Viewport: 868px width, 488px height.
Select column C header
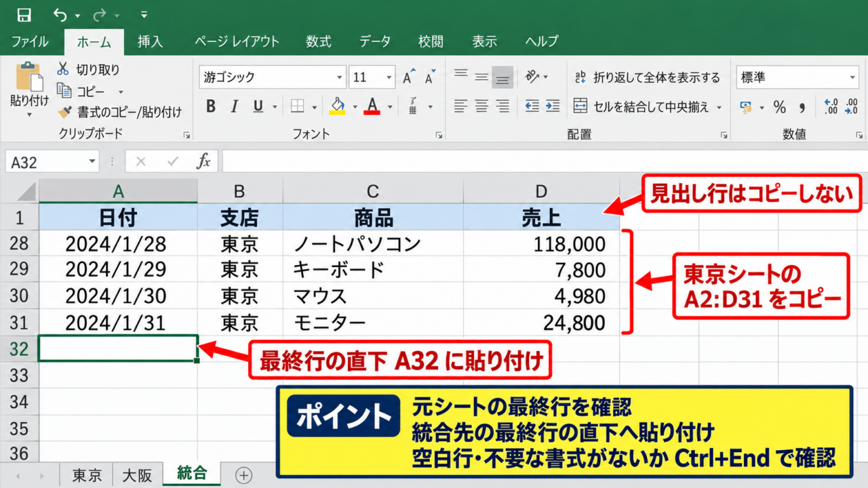coord(373,191)
